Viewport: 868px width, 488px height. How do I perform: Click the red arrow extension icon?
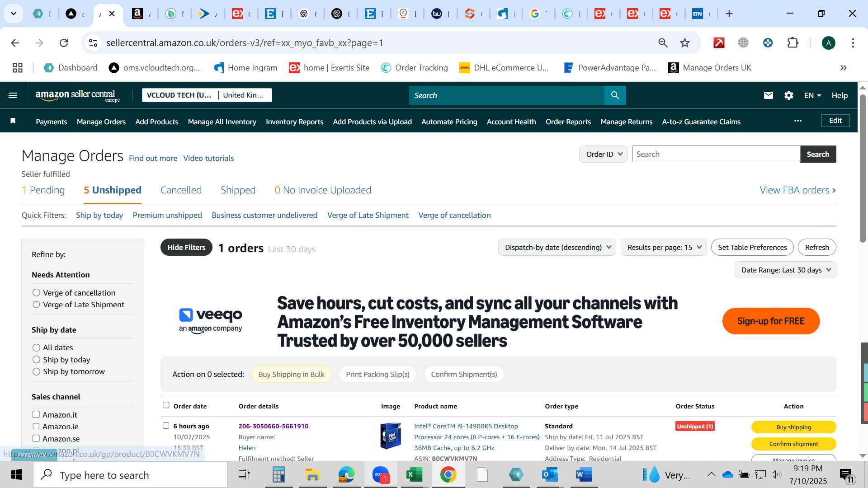click(x=719, y=43)
